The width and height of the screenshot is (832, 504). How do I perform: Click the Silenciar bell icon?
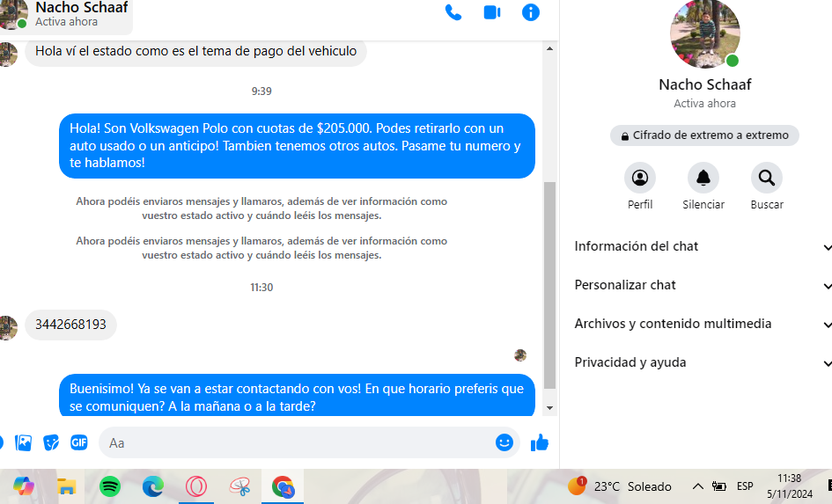click(703, 178)
